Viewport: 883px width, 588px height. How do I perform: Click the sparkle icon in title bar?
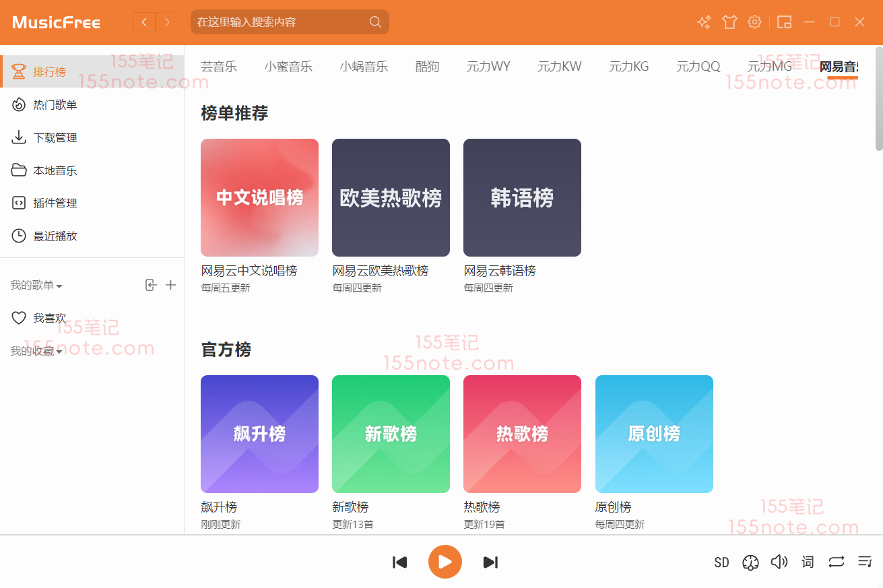click(x=704, y=22)
